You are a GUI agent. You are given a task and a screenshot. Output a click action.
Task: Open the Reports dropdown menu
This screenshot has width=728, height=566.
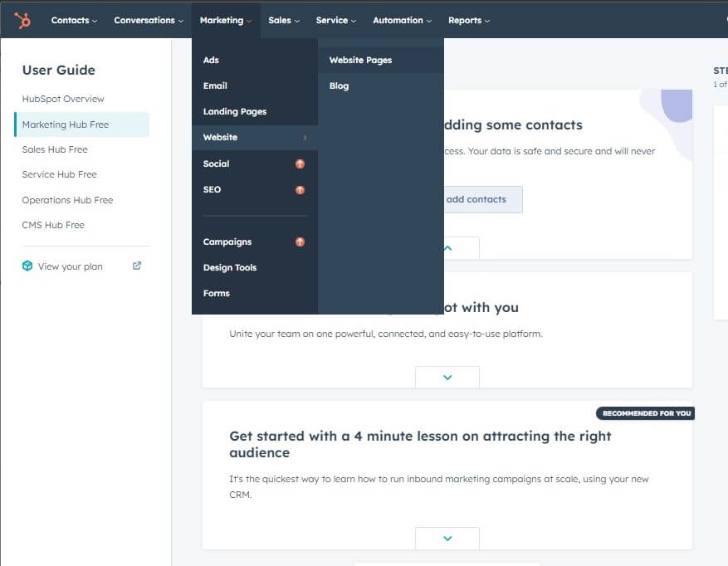pos(469,21)
